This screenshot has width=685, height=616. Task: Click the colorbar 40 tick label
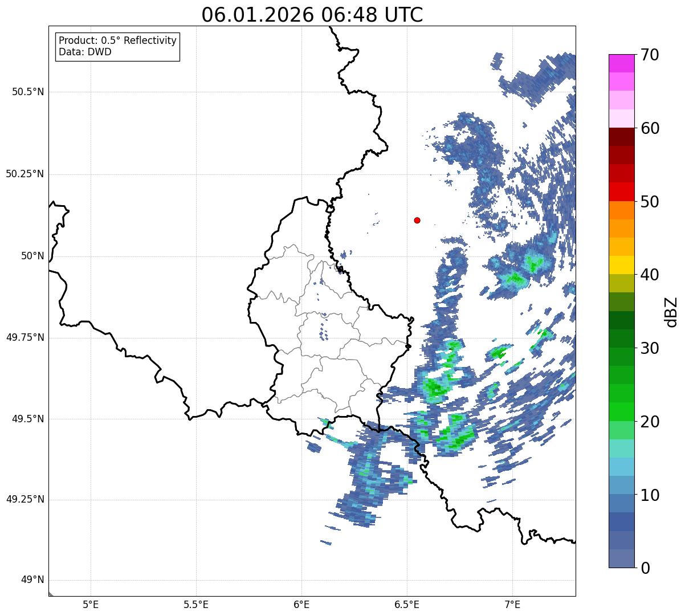[x=650, y=275]
